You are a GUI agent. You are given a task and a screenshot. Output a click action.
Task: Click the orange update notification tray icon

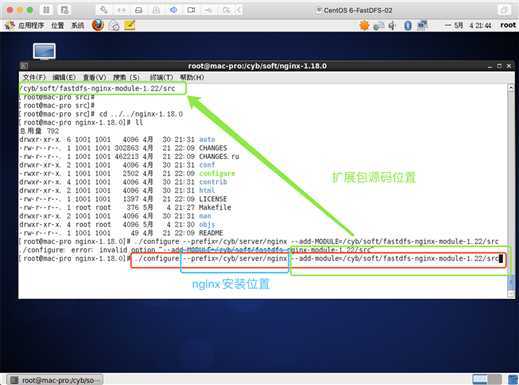click(x=364, y=25)
